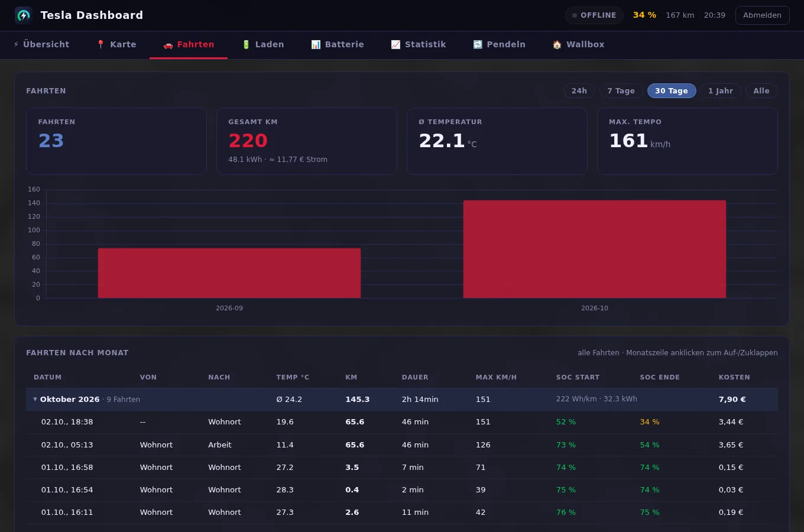The width and height of the screenshot is (804, 532).
Task: Click the Abmelden button
Action: [x=762, y=15]
